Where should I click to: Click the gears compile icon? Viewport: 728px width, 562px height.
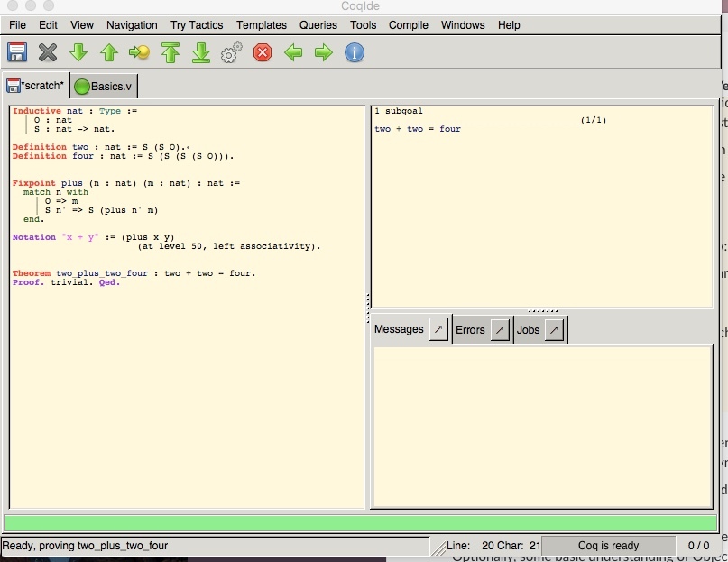231,52
